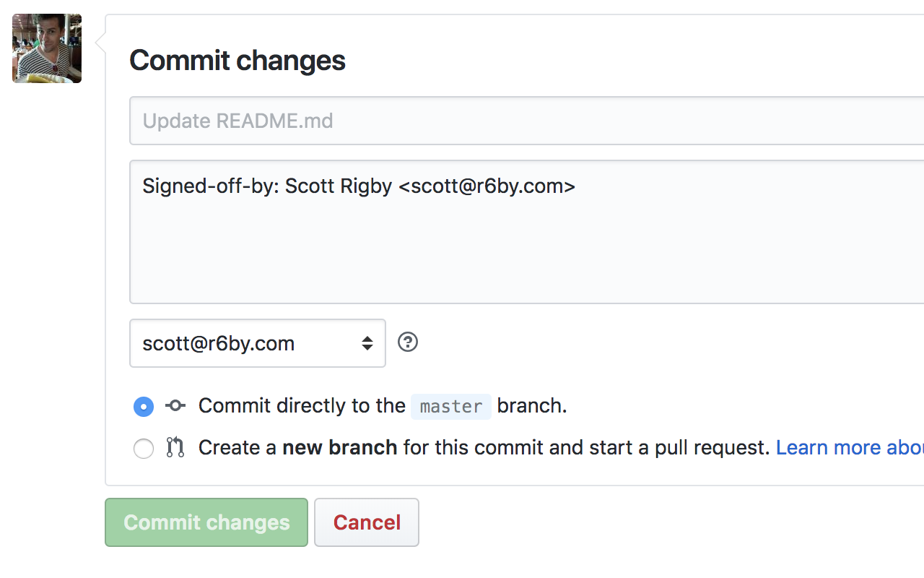The width and height of the screenshot is (924, 578).
Task: Open the help tooltip question mark icon
Action: click(407, 342)
